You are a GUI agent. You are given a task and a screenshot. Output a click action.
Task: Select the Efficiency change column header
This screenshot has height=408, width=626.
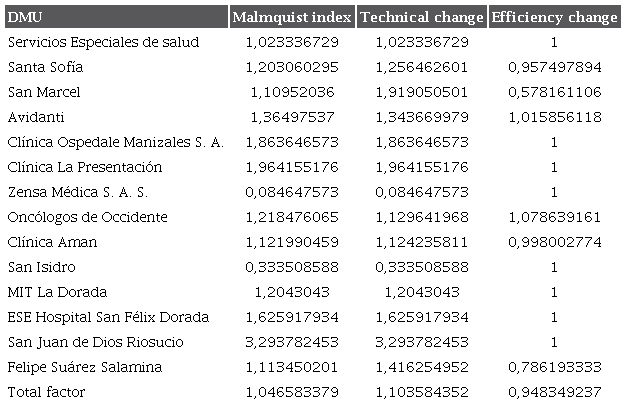click(x=553, y=17)
